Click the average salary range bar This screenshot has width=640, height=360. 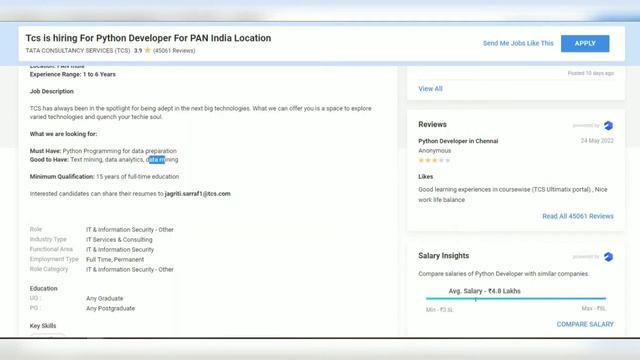pyautogui.click(x=516, y=299)
